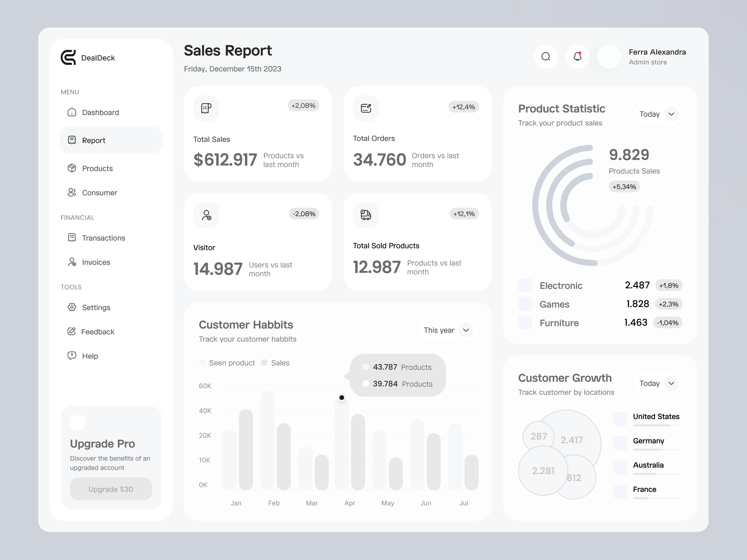Open Settings via the gear icon
The height and width of the screenshot is (560, 747).
point(72,307)
